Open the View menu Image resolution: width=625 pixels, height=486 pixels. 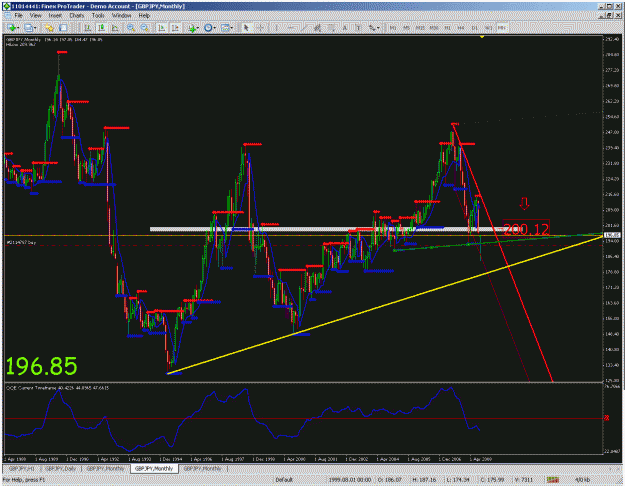[35, 16]
